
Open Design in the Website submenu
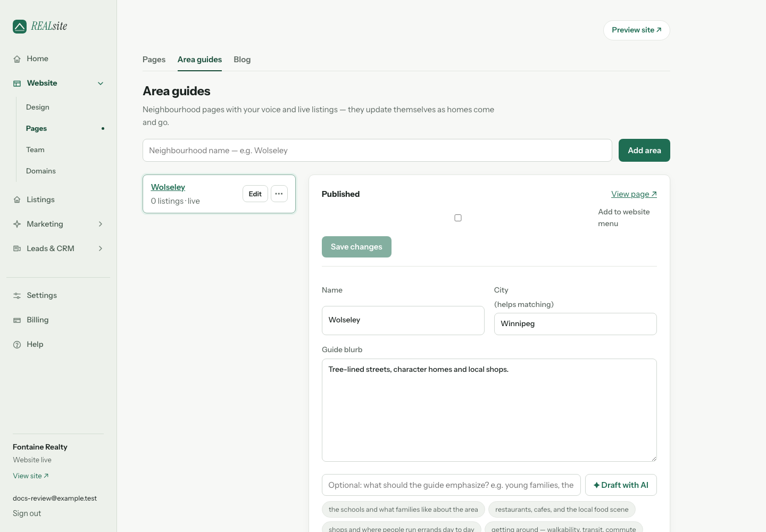point(38,107)
